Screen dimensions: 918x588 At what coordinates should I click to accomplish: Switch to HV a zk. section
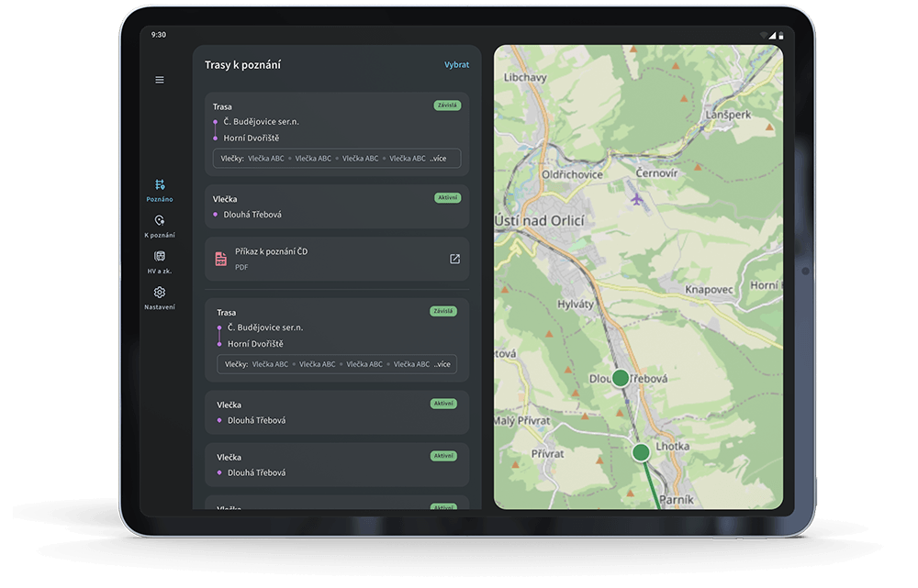tap(160, 257)
